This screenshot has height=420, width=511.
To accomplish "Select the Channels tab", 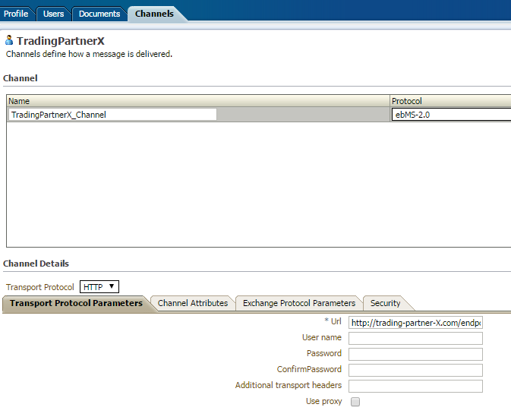I will 154,14.
